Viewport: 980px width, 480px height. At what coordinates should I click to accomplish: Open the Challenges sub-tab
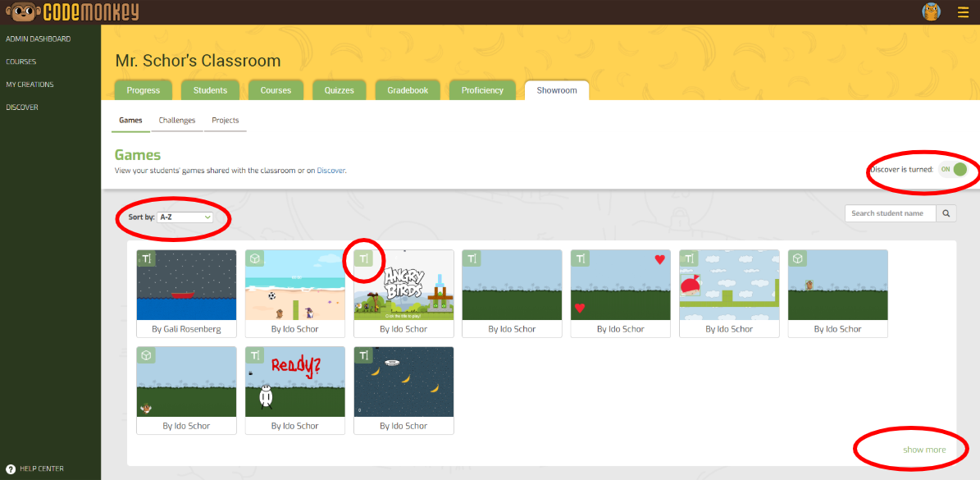pos(177,121)
